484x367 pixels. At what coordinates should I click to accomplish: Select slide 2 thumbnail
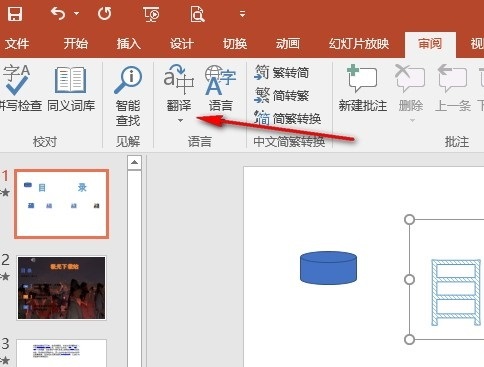(61, 288)
